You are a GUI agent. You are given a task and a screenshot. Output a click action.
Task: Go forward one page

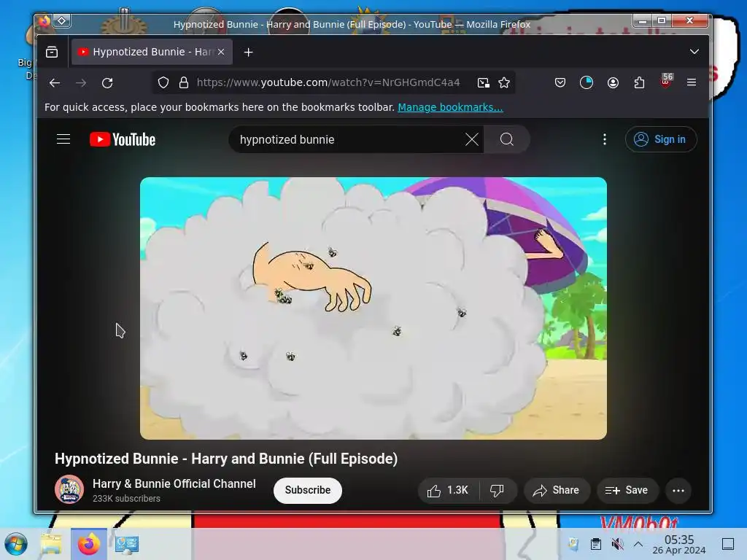click(x=81, y=83)
